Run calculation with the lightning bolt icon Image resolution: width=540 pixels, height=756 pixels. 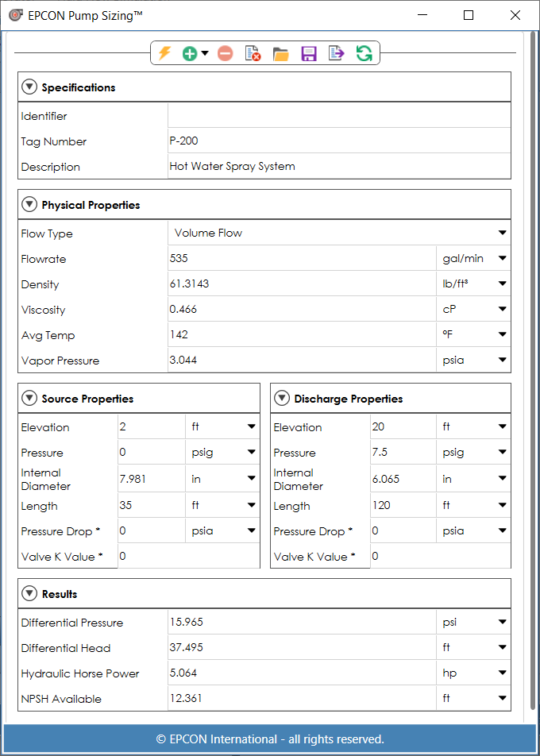[164, 53]
